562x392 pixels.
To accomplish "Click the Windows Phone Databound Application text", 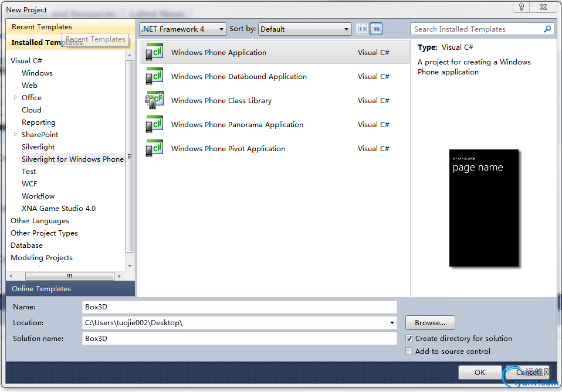I will 239,77.
